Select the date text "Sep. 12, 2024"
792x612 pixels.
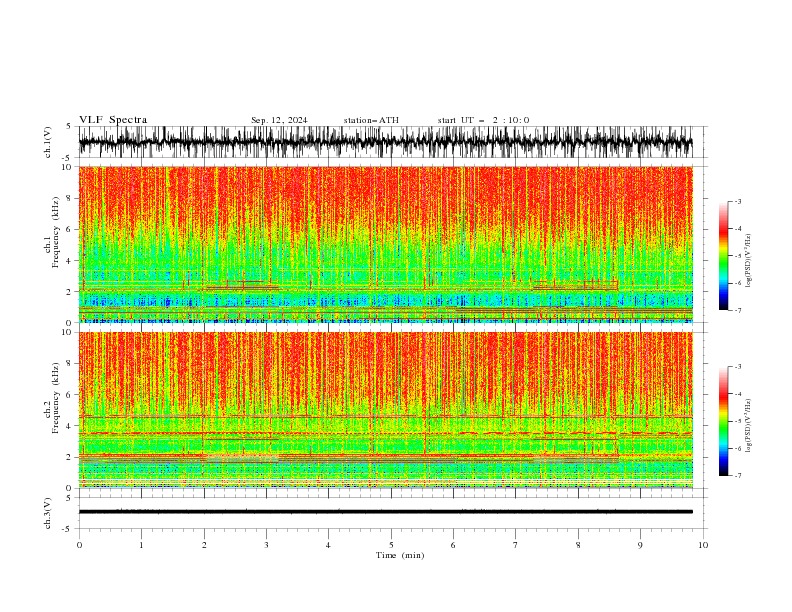[x=279, y=120]
